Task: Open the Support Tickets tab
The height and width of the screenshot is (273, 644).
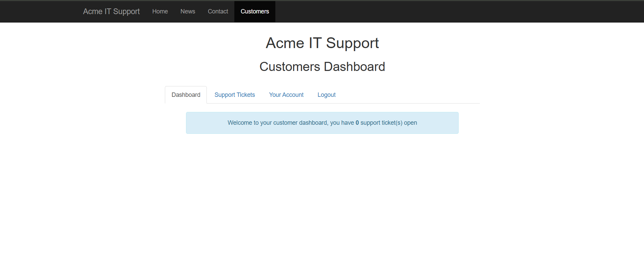Action: (x=234, y=95)
